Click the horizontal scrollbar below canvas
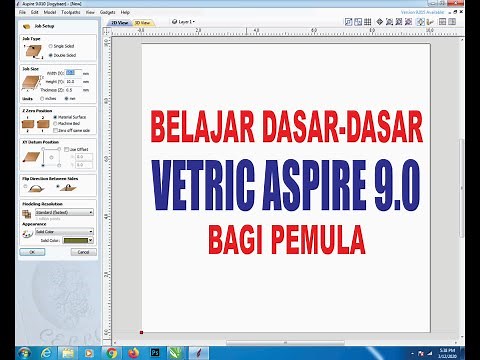Screen dimensions: 480x360 pos(285,343)
